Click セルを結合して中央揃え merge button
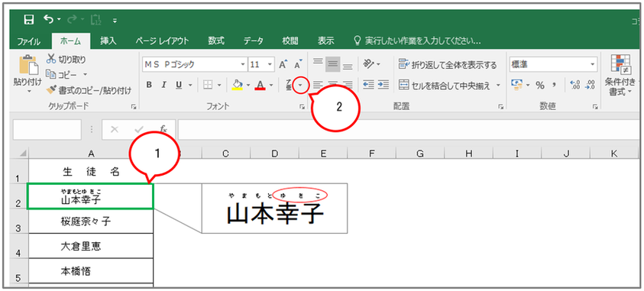 click(x=445, y=86)
